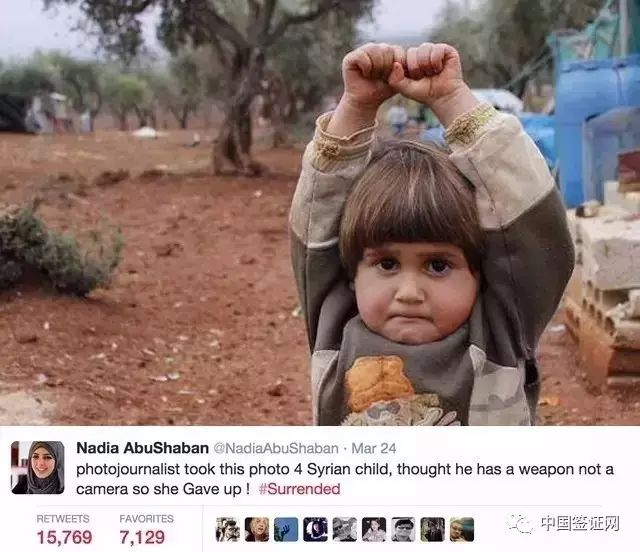Image resolution: width=640 pixels, height=552 pixels.
Task: Open Nadia AbuShaban's profile picture
Action: (x=38, y=467)
